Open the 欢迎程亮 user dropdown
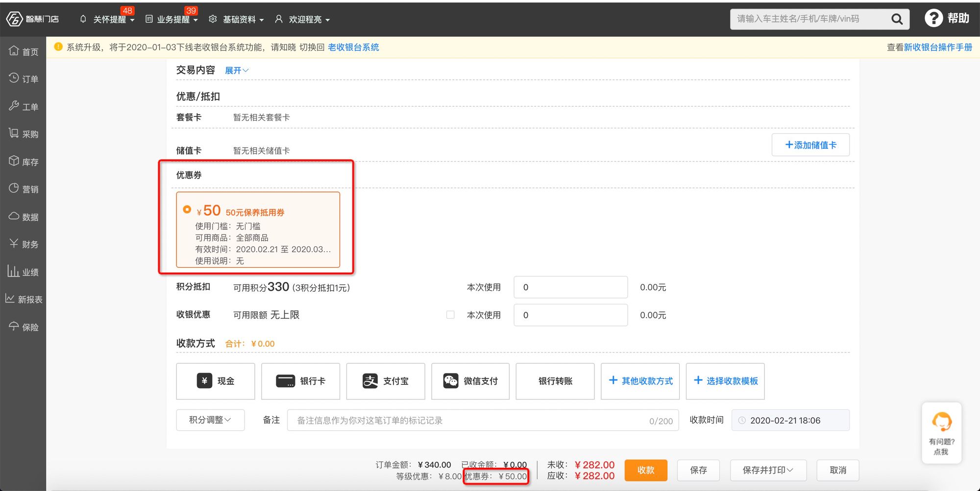 tap(309, 20)
